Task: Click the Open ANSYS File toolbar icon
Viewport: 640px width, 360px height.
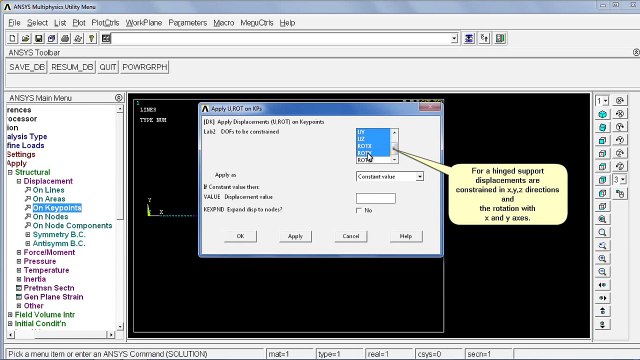Action: pyautogui.click(x=25, y=38)
